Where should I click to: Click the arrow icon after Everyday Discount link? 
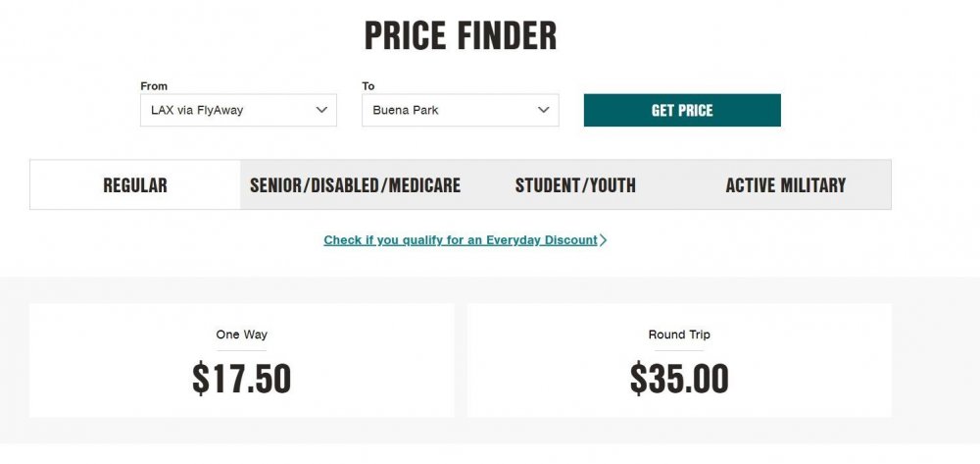point(604,240)
